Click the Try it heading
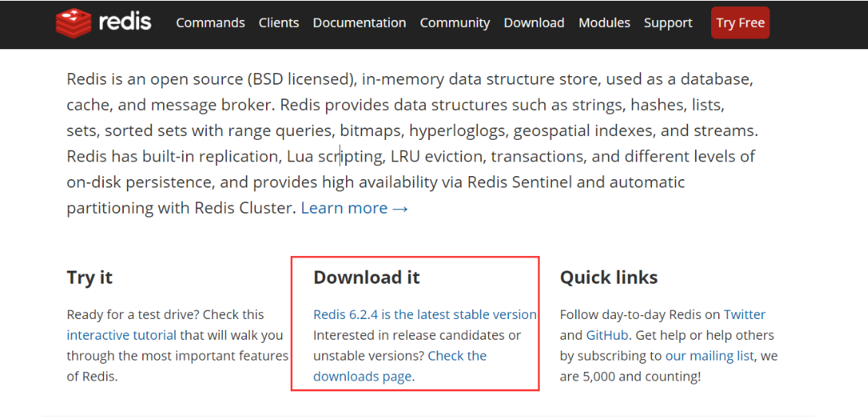Screen dimensions: 868x419 [90, 278]
